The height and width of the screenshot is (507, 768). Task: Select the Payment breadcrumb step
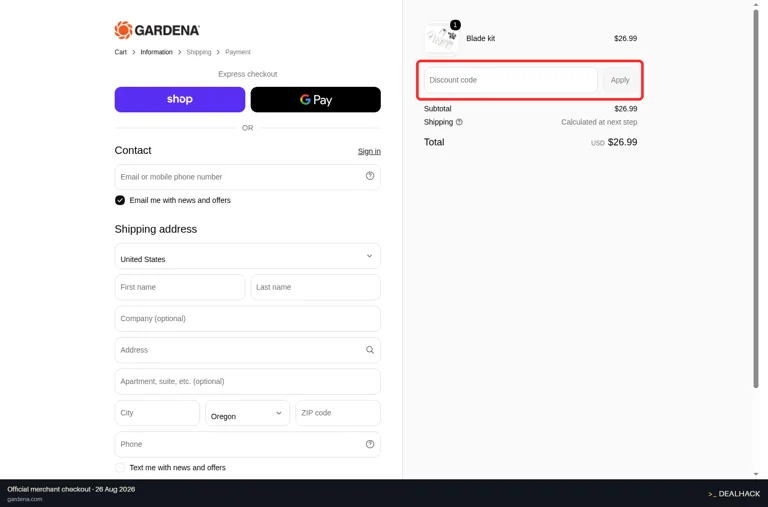tap(238, 52)
